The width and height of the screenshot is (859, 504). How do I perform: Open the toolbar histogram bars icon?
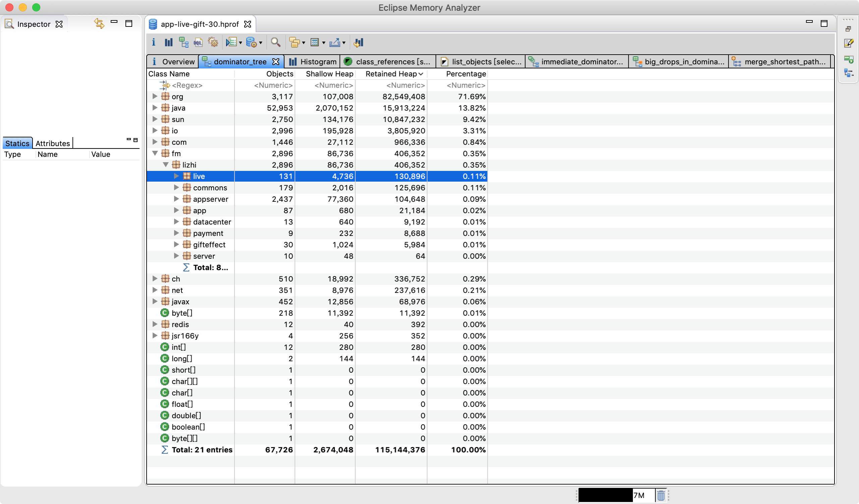[169, 43]
